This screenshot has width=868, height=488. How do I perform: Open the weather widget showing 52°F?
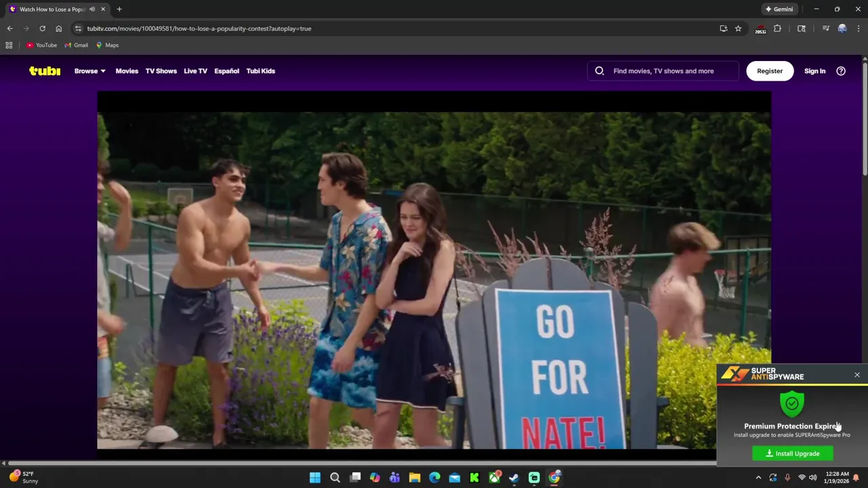point(23,477)
